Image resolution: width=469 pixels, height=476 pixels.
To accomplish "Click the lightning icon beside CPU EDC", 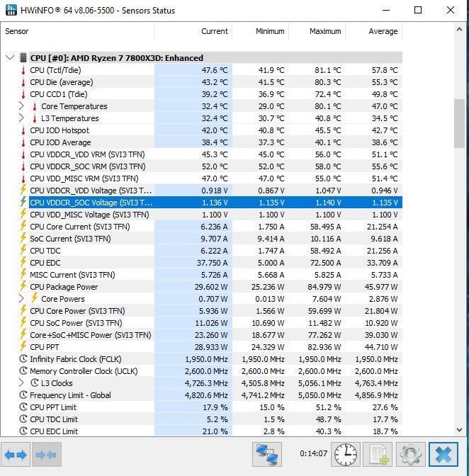I will click(23, 262).
